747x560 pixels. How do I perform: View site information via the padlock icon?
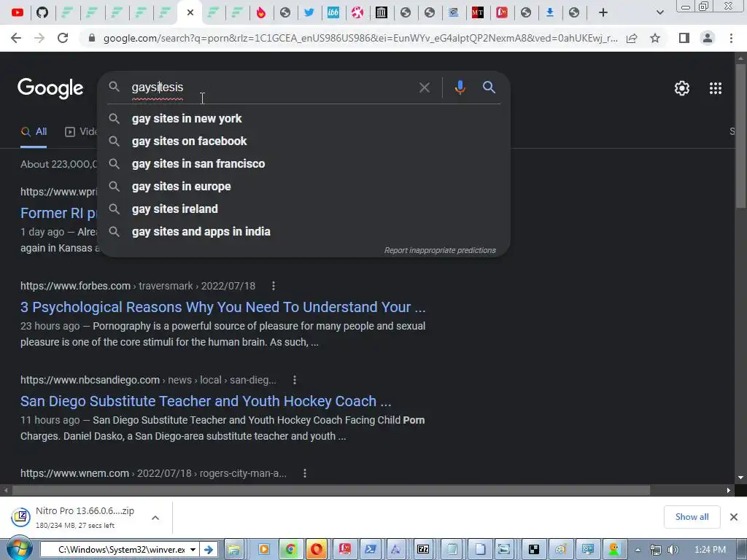click(93, 38)
